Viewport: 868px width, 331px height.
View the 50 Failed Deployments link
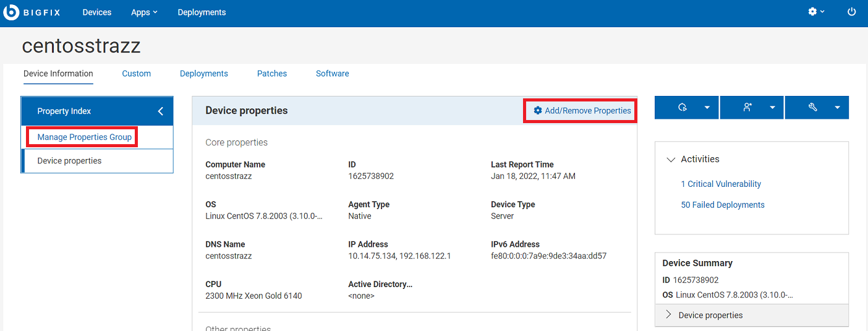click(722, 205)
